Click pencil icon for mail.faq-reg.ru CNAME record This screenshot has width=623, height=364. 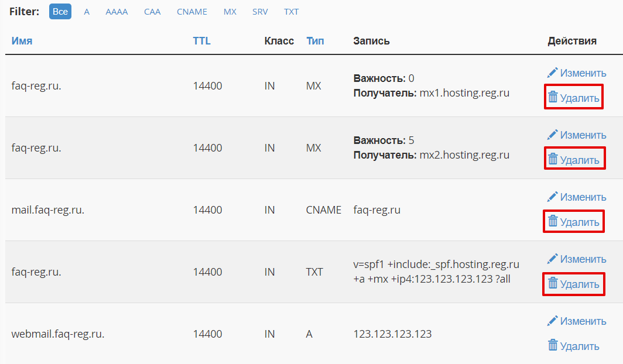point(552,197)
